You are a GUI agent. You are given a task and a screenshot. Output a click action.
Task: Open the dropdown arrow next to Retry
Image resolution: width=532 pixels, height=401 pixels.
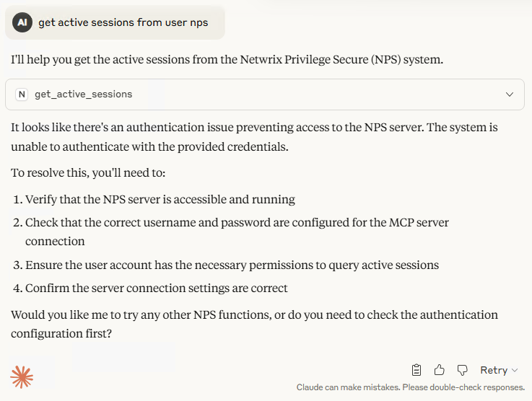515,371
